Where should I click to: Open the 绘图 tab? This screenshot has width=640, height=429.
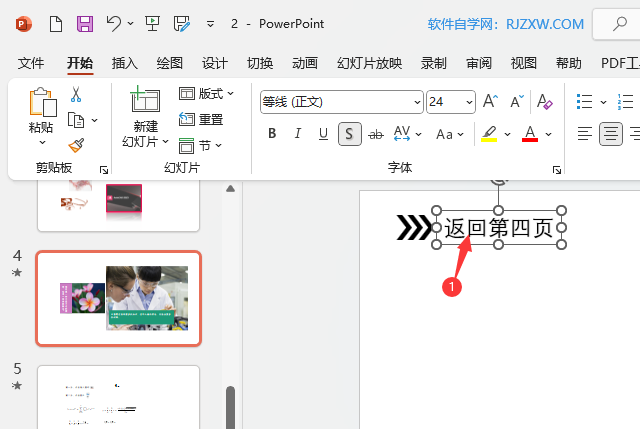169,63
